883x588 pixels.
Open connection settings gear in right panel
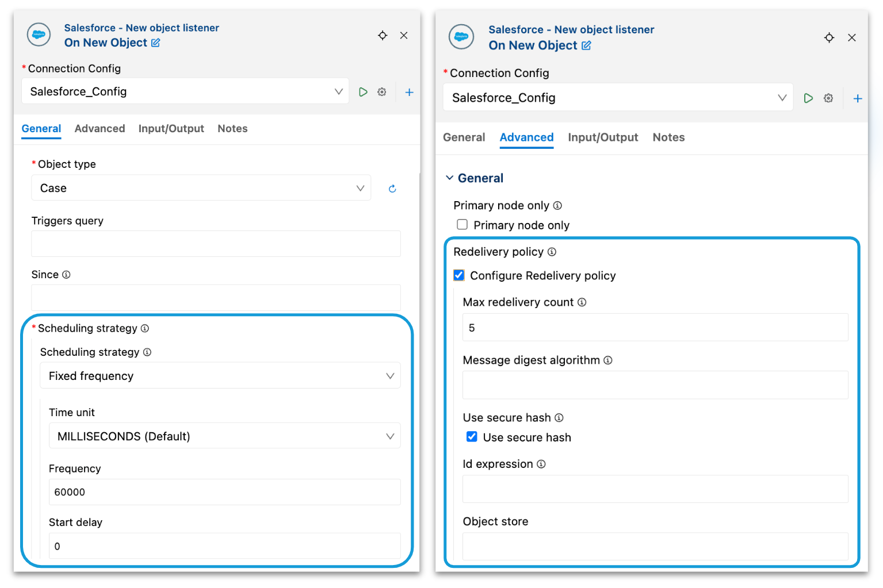[828, 98]
